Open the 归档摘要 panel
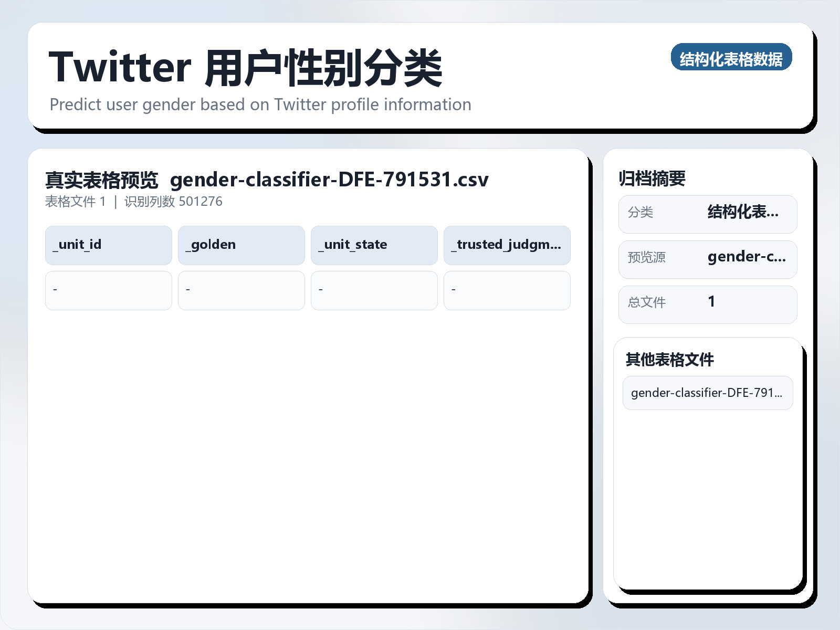The height and width of the screenshot is (630, 840). 654,177
